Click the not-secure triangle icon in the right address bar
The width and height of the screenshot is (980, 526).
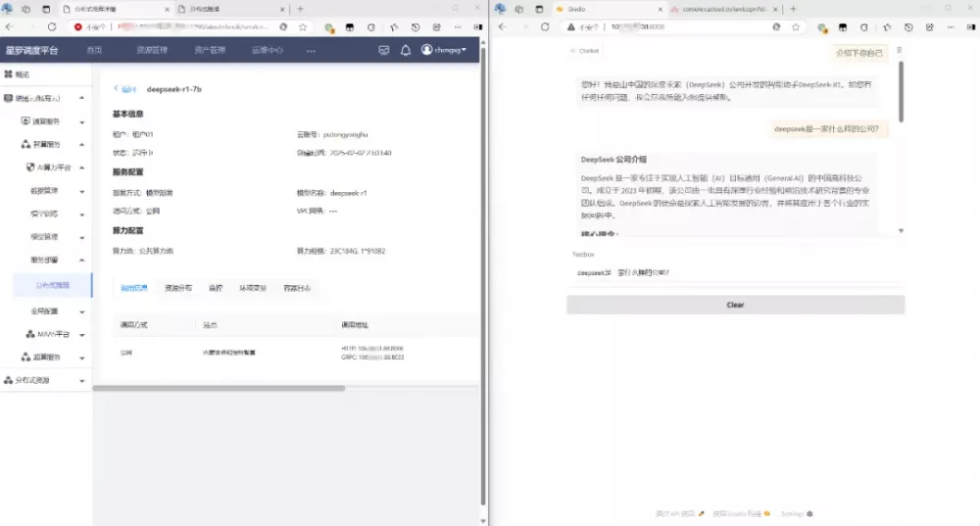(x=570, y=26)
